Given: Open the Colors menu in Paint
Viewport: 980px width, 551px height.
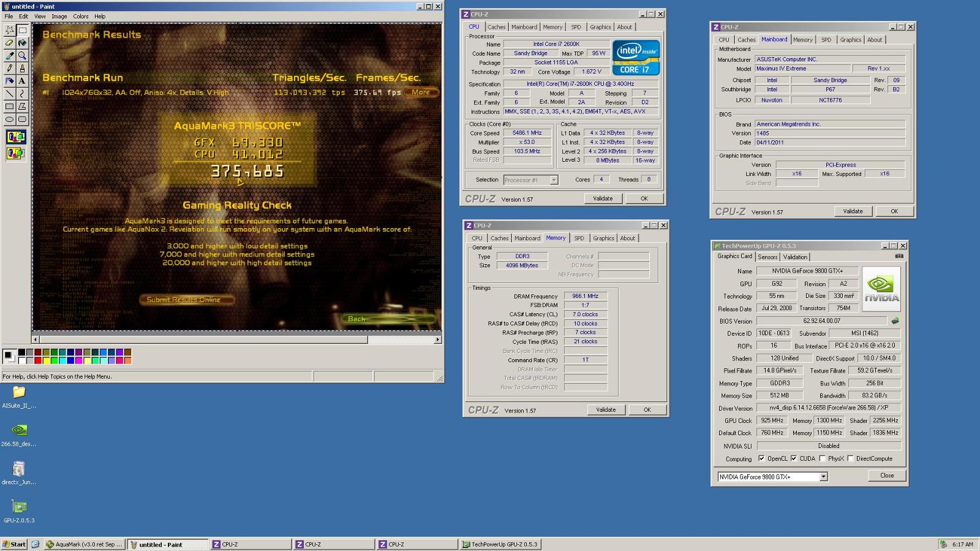Looking at the screenshot, I should click(81, 17).
